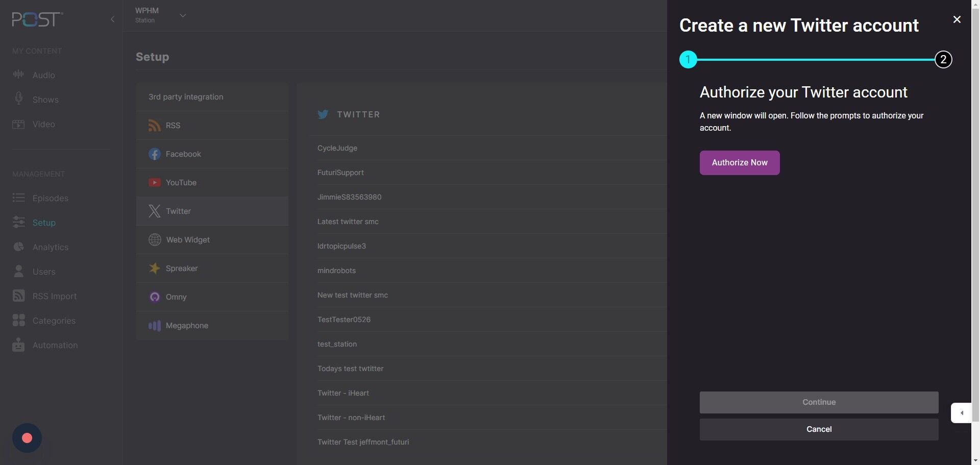Close the Create Twitter account panel
This screenshot has height=465, width=980.
click(x=957, y=19)
